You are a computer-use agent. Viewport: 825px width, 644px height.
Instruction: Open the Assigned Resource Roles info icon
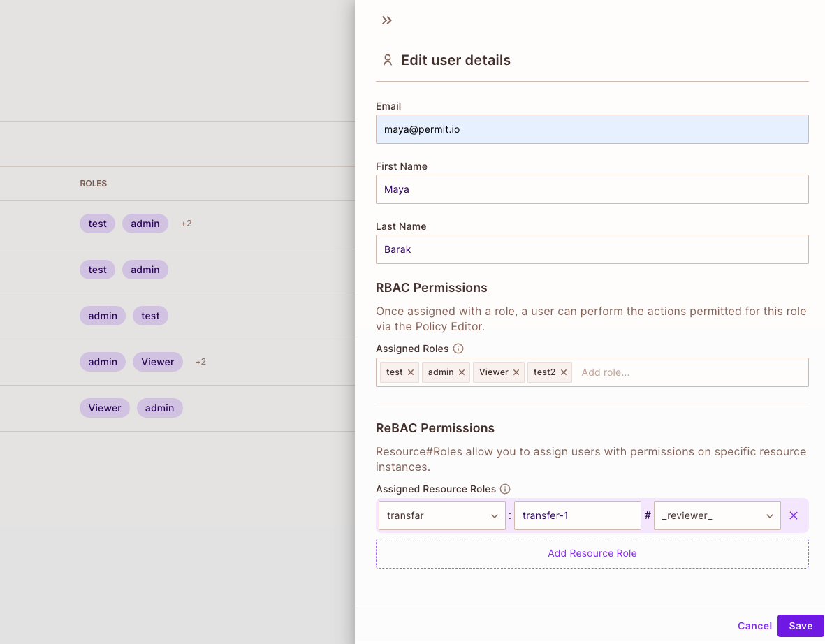click(x=504, y=489)
